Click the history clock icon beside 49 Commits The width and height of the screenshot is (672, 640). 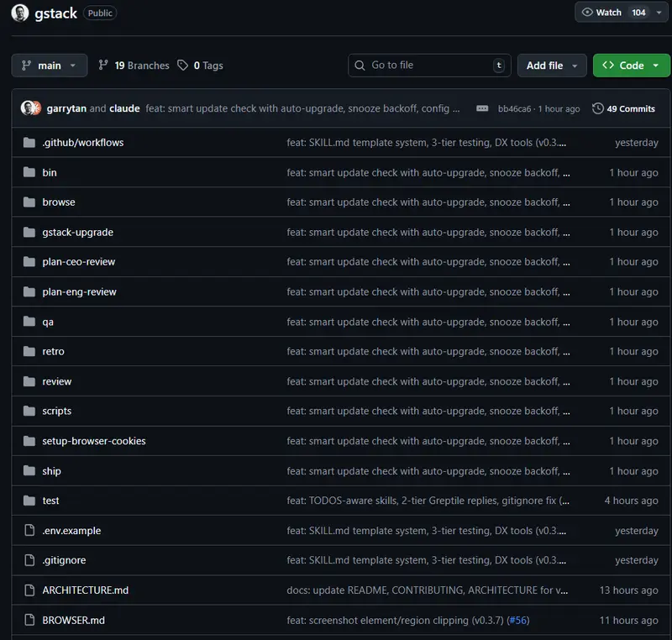[596, 108]
